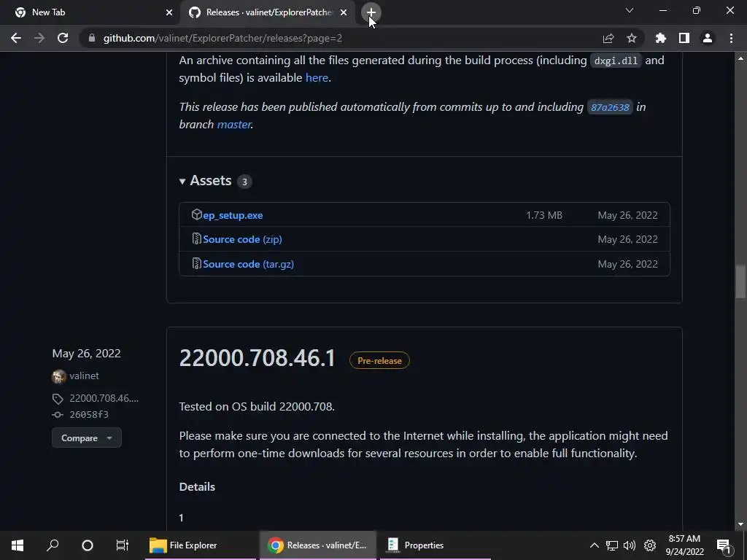Screen dimensions: 747x560
Task: Click the tag icon beside 22000.708.46
Action: pyautogui.click(x=58, y=399)
